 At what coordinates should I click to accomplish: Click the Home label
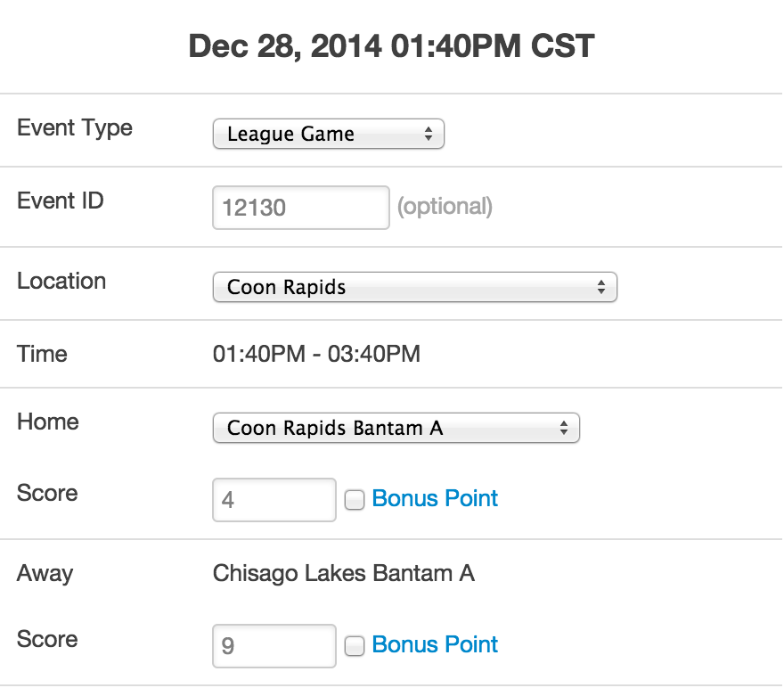coord(47,422)
